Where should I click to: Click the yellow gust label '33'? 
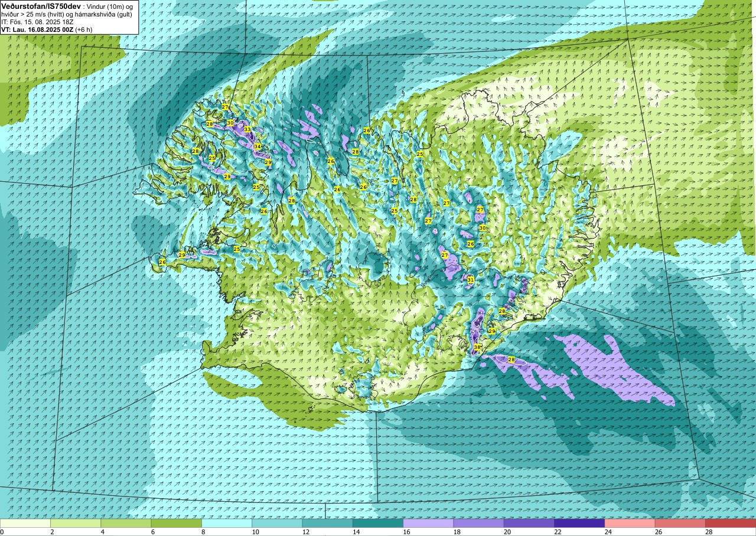point(247,129)
